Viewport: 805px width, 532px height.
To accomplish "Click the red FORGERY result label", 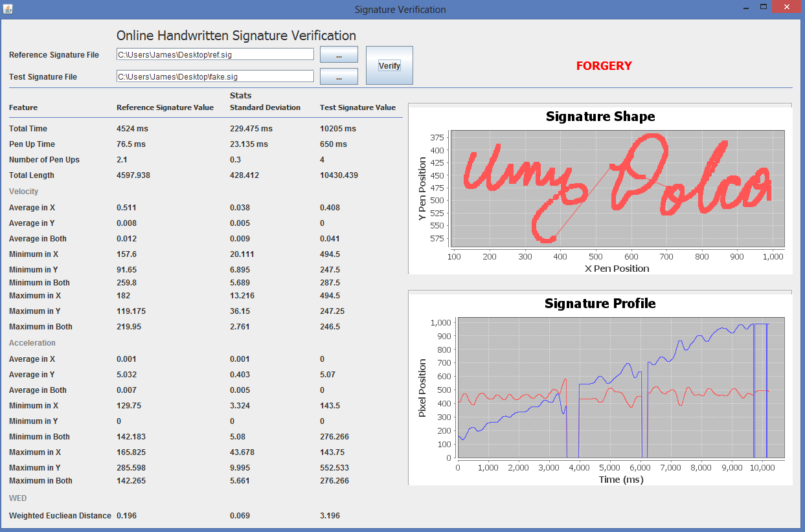I will [x=604, y=65].
